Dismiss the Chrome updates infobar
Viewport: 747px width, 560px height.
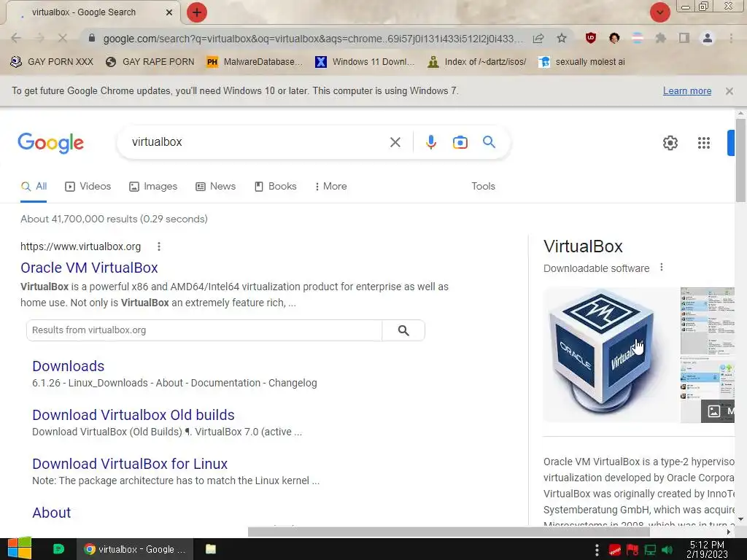729,91
